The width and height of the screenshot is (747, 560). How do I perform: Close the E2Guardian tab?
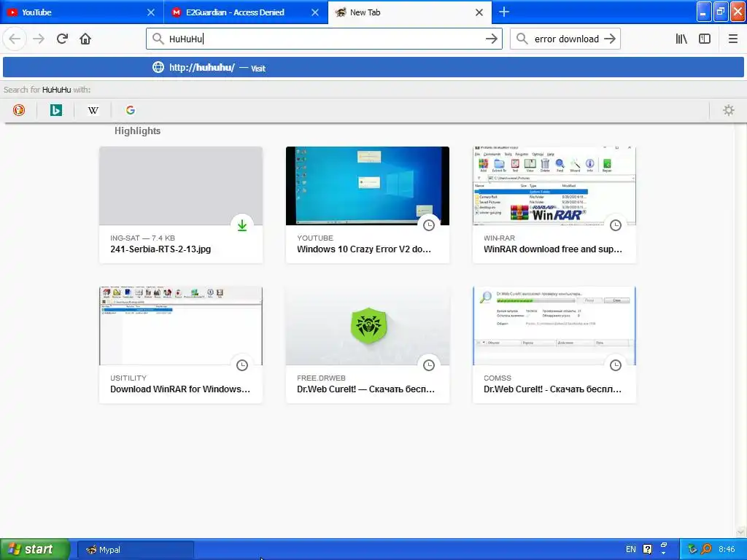pyautogui.click(x=315, y=12)
